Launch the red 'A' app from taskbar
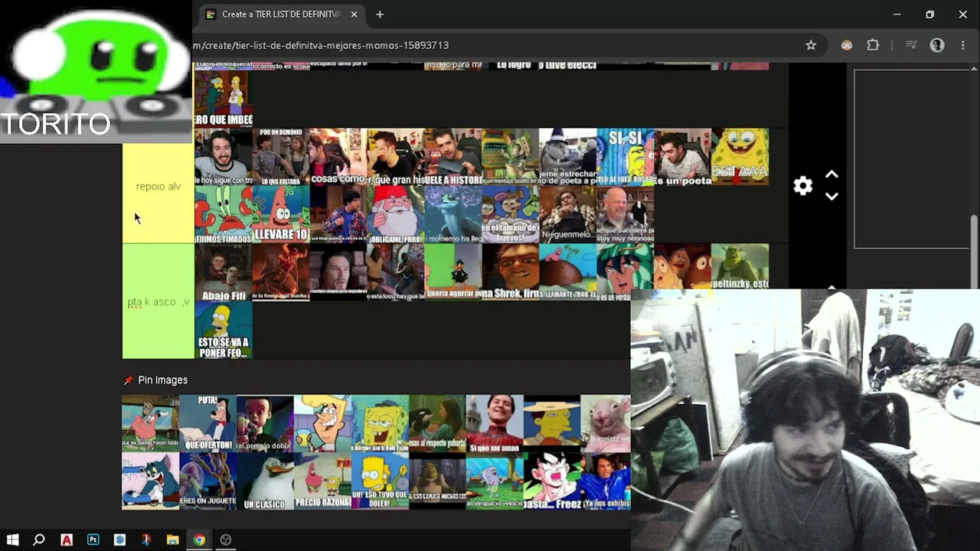This screenshot has height=551, width=980. [67, 540]
